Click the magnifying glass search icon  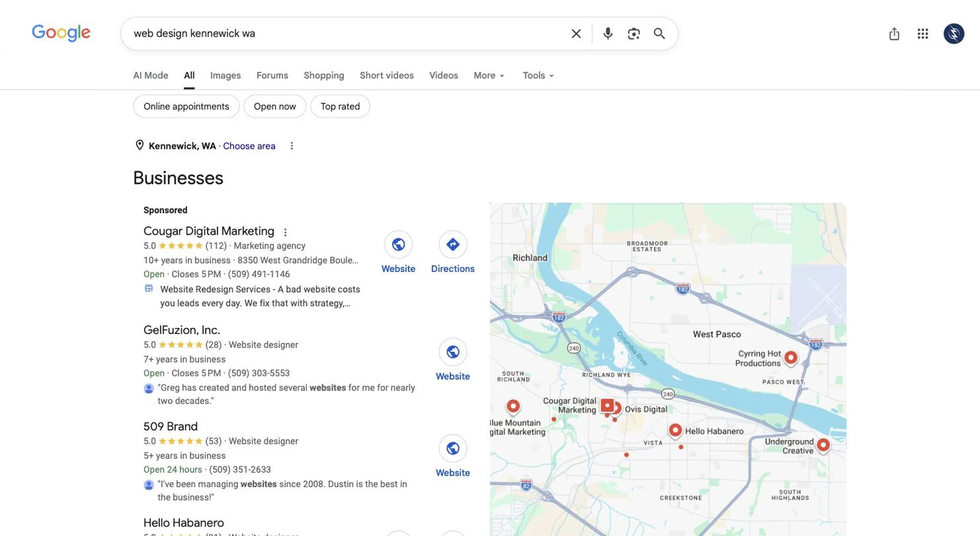659,33
